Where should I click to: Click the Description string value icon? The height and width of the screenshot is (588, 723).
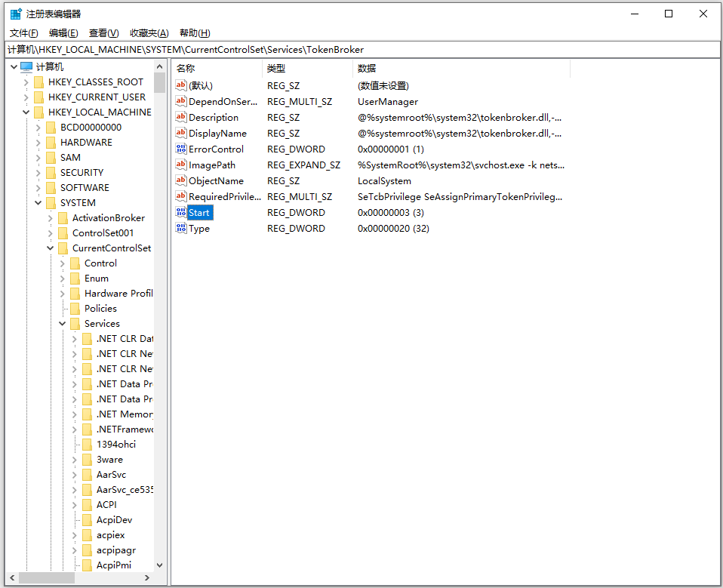tap(181, 117)
